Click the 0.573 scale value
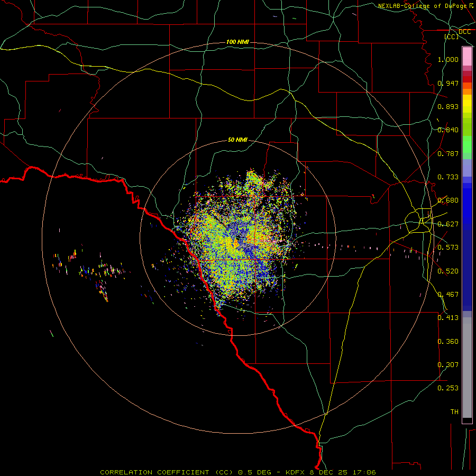476x476 pixels. tap(448, 248)
